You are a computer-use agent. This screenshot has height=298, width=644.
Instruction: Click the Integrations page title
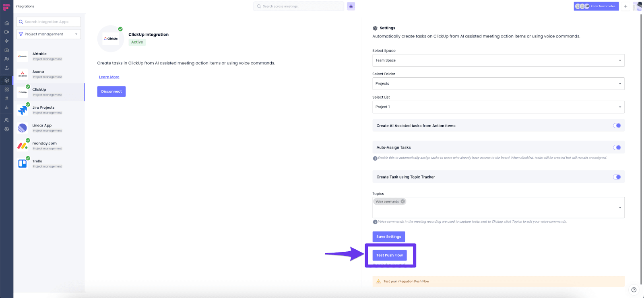click(x=25, y=6)
